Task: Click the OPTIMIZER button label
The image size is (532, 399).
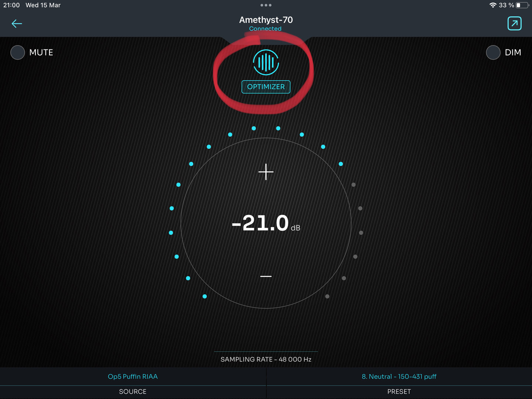Action: (266, 87)
